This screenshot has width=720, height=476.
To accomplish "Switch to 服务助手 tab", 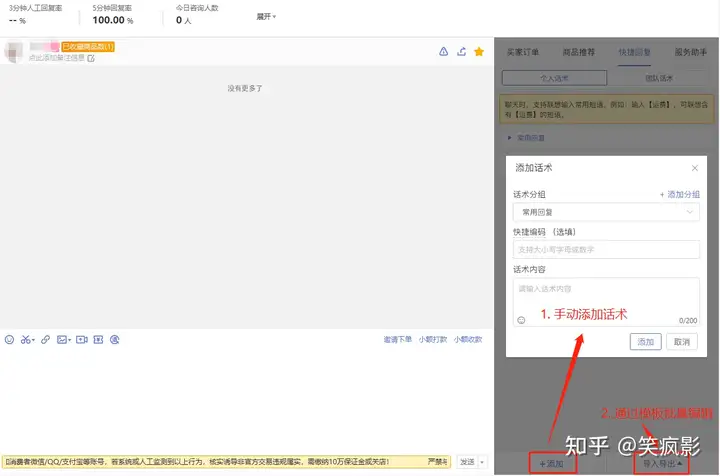I will [691, 52].
